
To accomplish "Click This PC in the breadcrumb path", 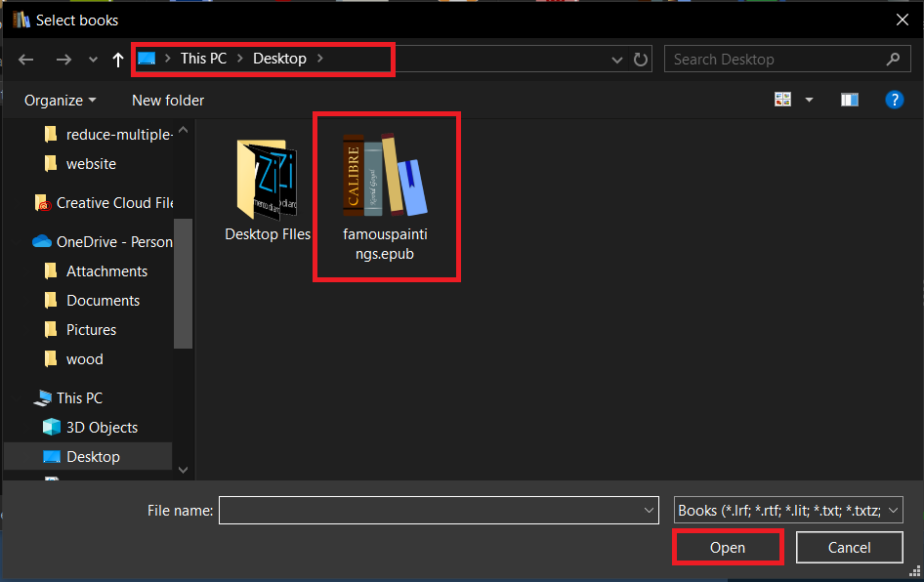I will click(x=202, y=59).
